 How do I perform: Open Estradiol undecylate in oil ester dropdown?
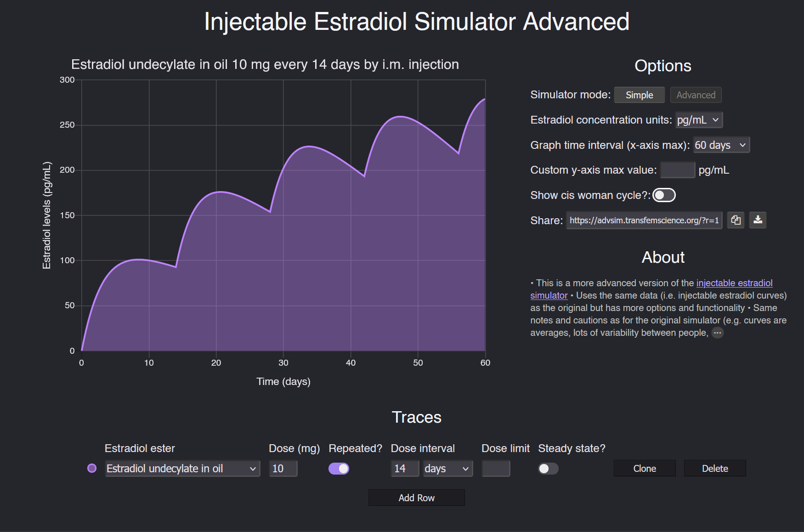[x=182, y=469]
